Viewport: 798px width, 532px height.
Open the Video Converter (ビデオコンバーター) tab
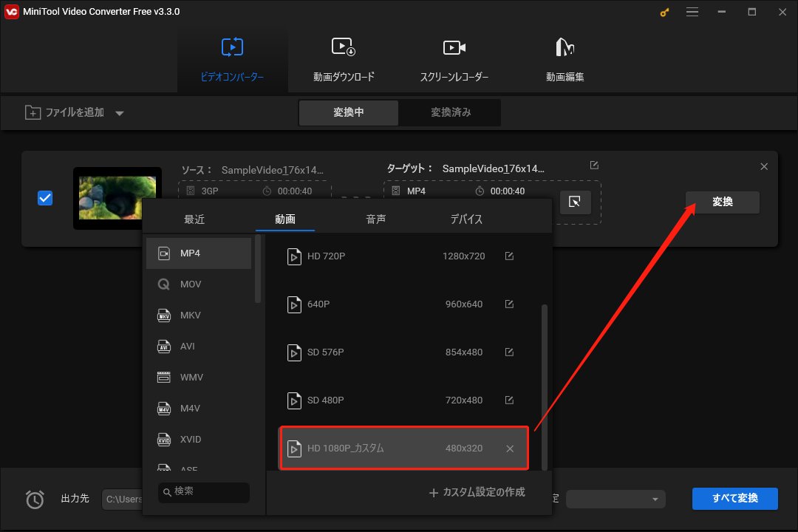232,60
